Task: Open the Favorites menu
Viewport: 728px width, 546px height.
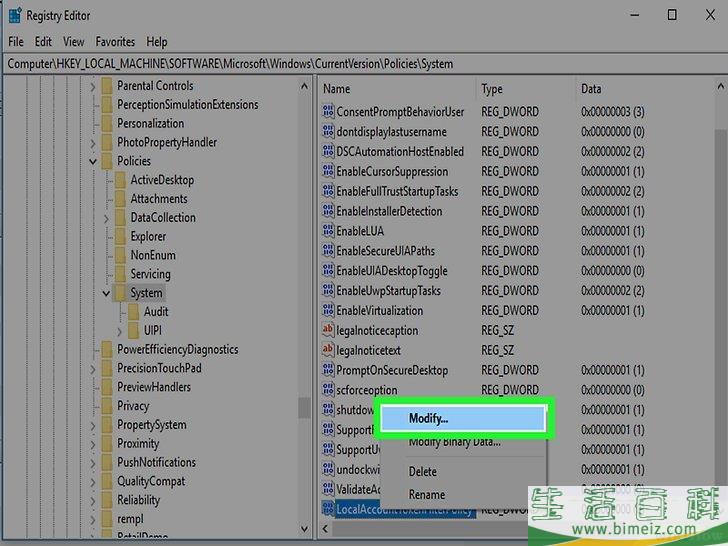Action: [115, 42]
